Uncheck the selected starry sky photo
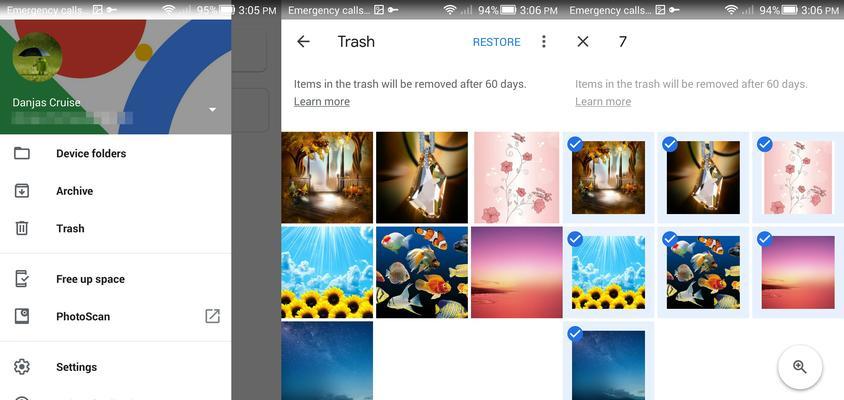 [575, 334]
